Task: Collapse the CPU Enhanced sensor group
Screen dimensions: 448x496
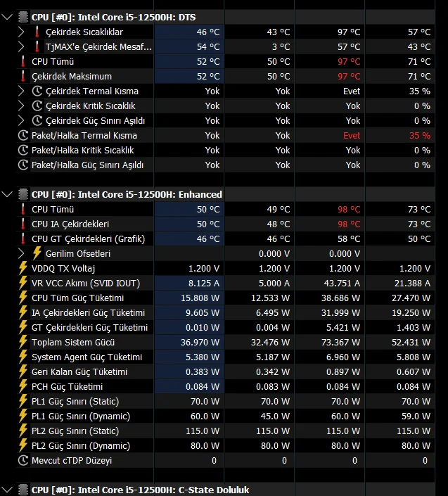Action: coord(7,194)
